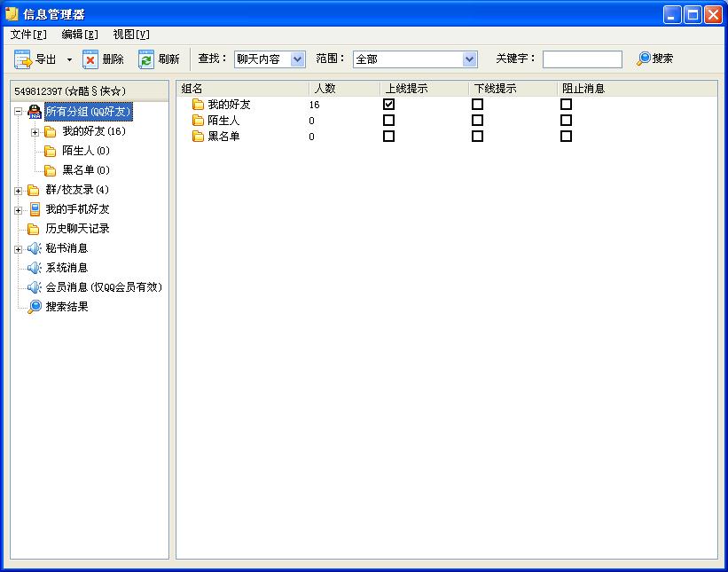Click the 刷新 button label
The image size is (728, 572).
[169, 59]
